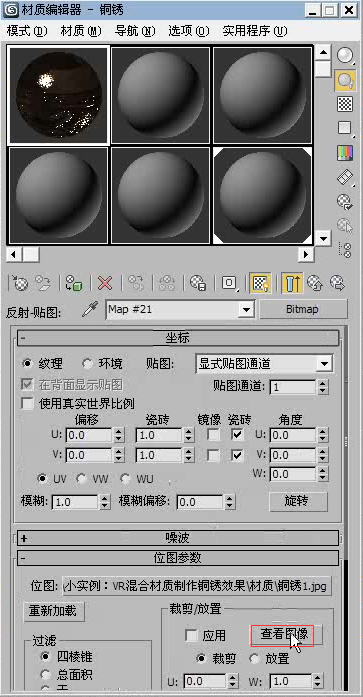Toggle the checkered Background icon
Screen dimensions: 363x697
(x=345, y=104)
